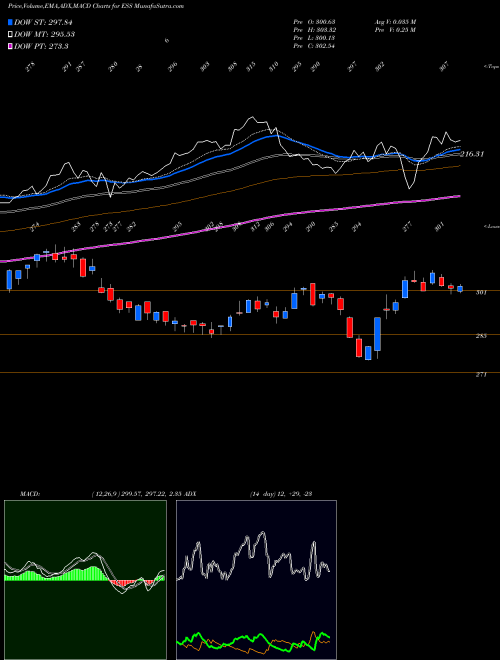
Task: Click the 283 price level label
Action: (x=481, y=336)
